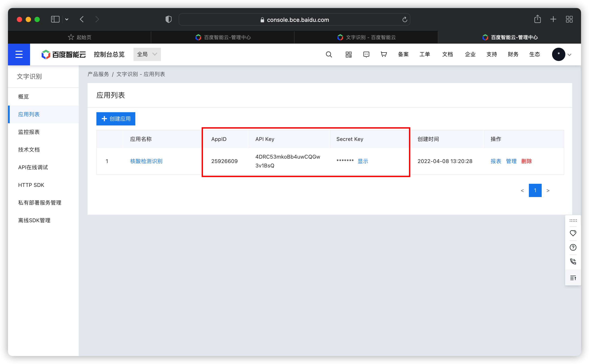Image resolution: width=589 pixels, height=364 pixels.
Task: Click the heart favorite icon
Action: [x=573, y=233]
